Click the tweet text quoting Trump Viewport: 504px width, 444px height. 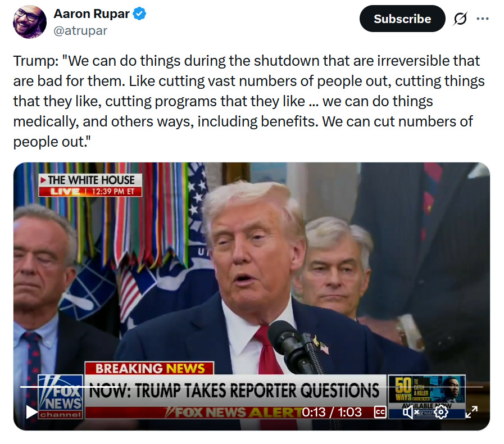tap(249, 101)
